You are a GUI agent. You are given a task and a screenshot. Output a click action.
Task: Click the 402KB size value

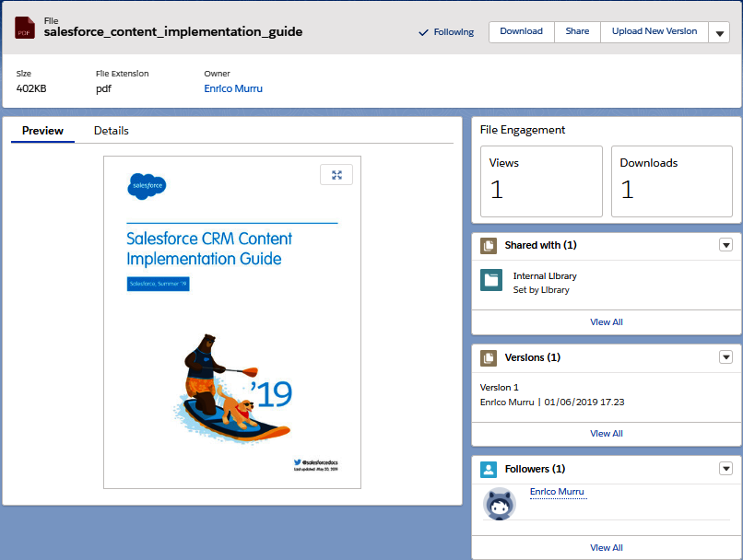(31, 88)
